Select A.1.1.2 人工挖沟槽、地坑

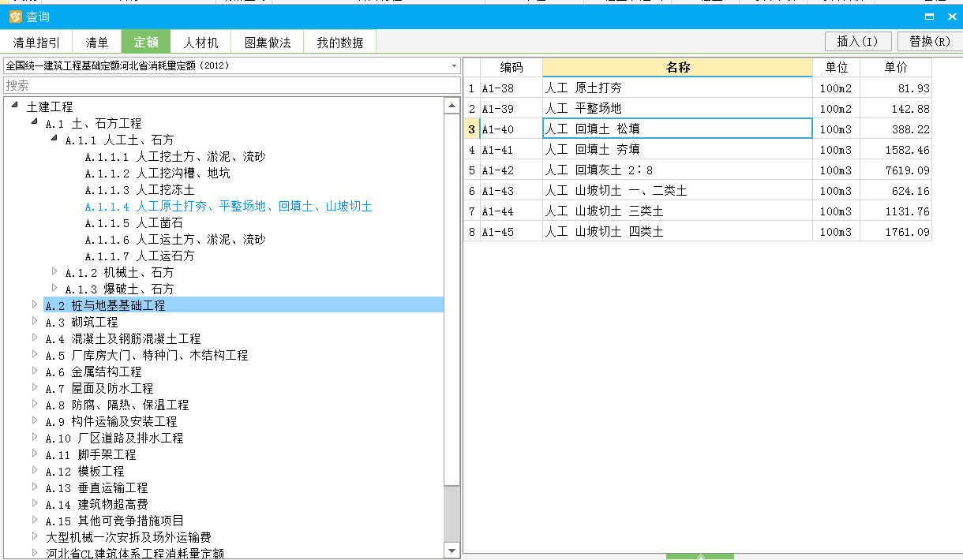pyautogui.click(x=158, y=173)
